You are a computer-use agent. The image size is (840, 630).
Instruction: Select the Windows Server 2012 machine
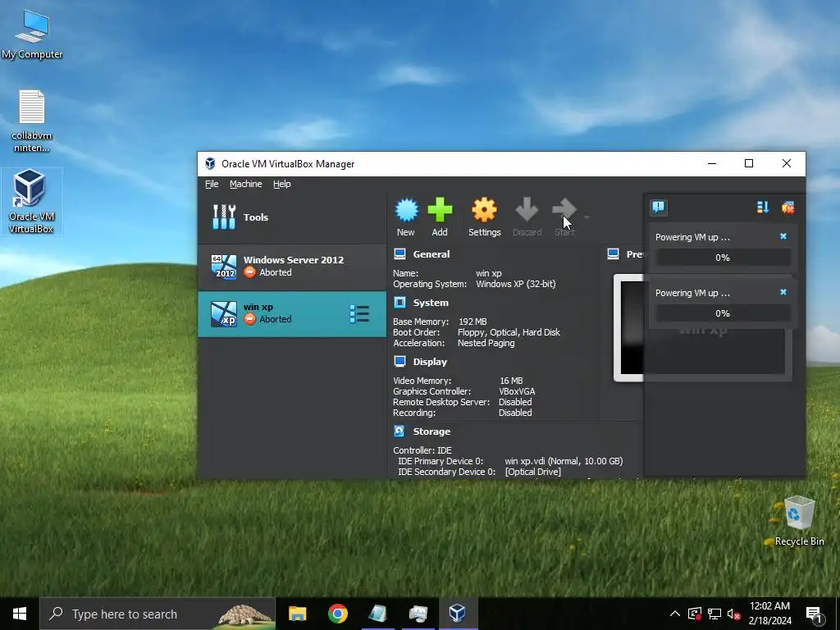pyautogui.click(x=292, y=267)
